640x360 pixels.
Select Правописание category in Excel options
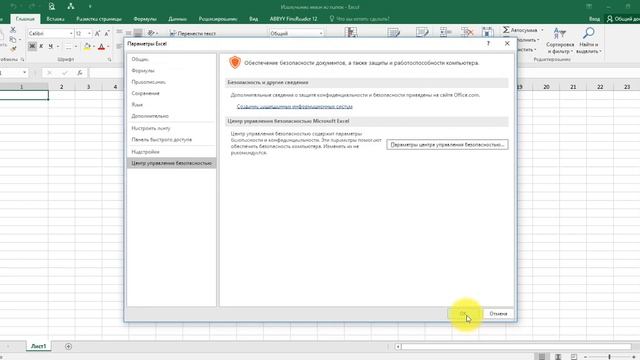click(x=171, y=82)
